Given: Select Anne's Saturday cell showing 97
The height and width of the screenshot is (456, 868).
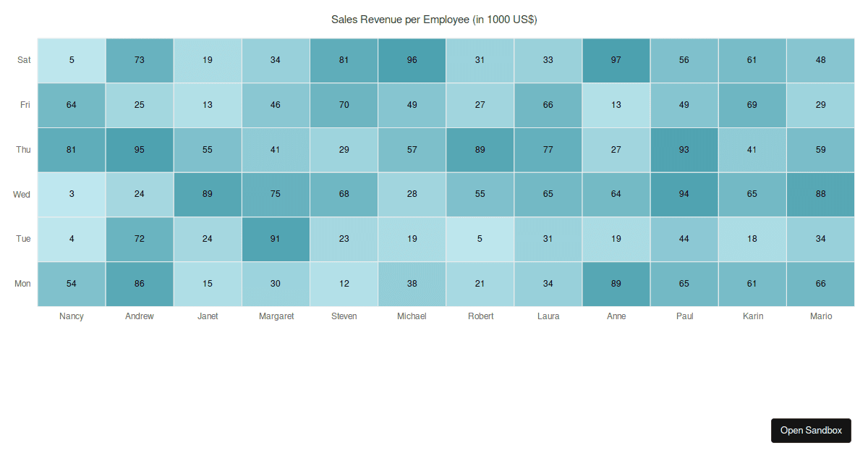Looking at the screenshot, I should (x=616, y=60).
